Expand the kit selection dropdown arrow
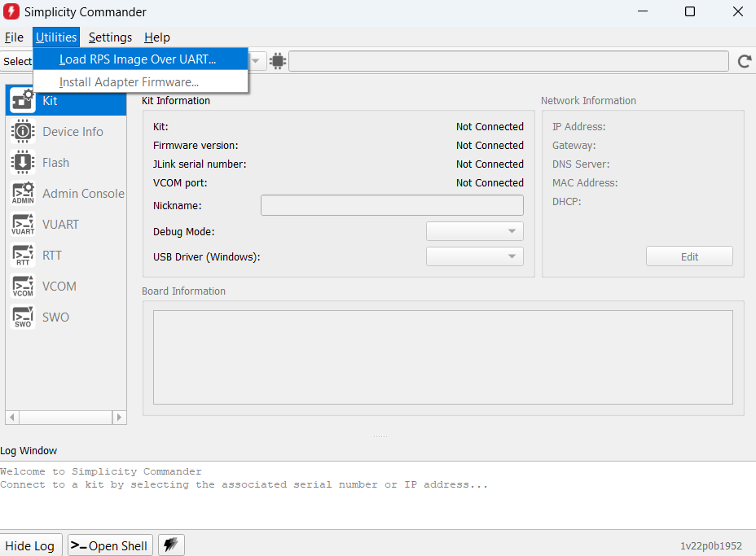Viewport: 756px width, 556px height. pos(256,60)
